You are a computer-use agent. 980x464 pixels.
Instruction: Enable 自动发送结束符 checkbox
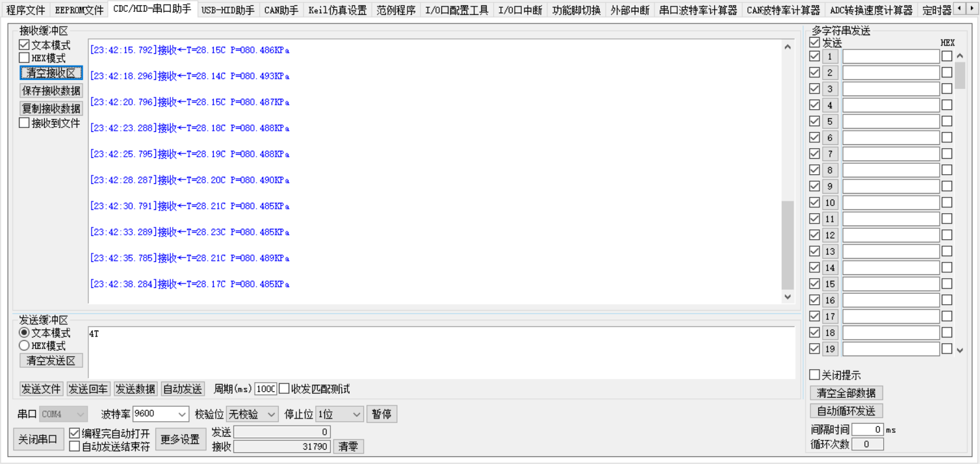pyautogui.click(x=109, y=446)
